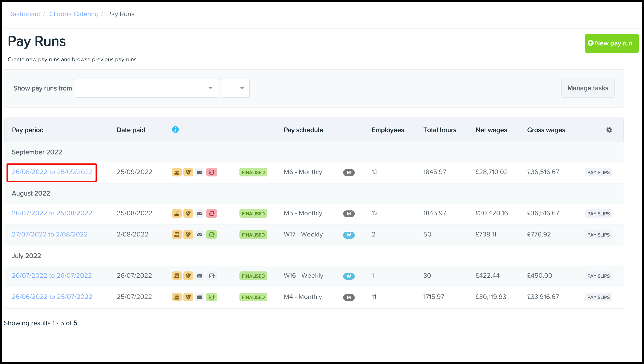The image size is (644, 364).
Task: Open PAY SLIPS for W17 Weekly run
Action: point(598,235)
